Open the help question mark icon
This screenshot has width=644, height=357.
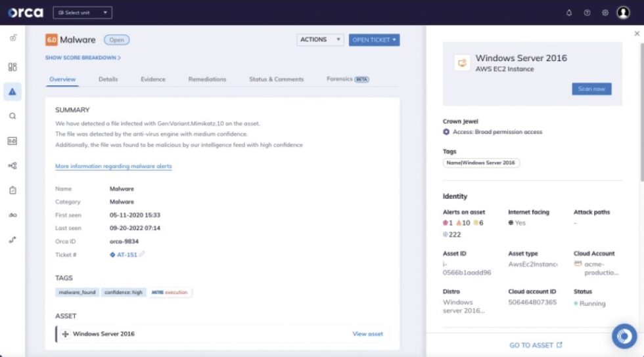click(x=587, y=12)
